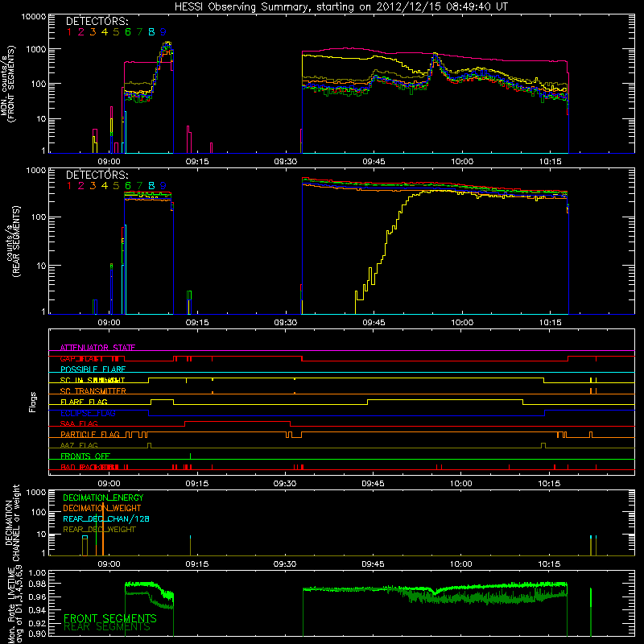Click the 0.94 tick on livetime axis
The image size is (644, 644).
coord(37,610)
